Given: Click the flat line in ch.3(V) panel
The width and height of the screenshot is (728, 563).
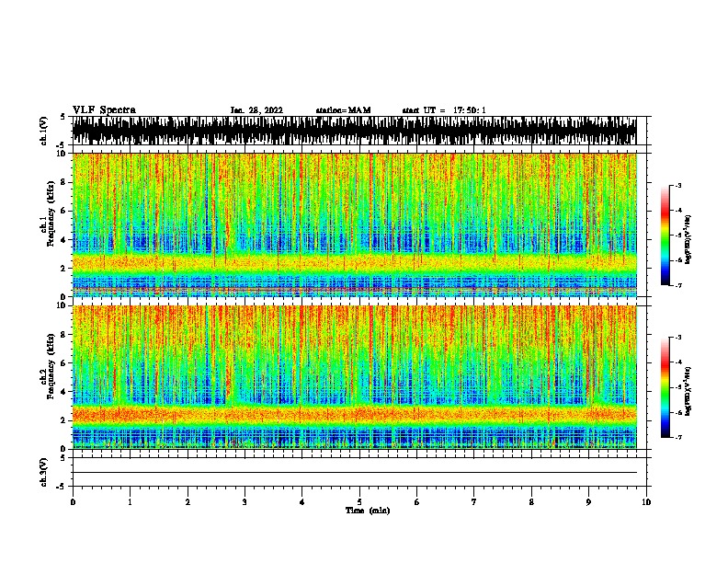Looking at the screenshot, I should point(354,473).
